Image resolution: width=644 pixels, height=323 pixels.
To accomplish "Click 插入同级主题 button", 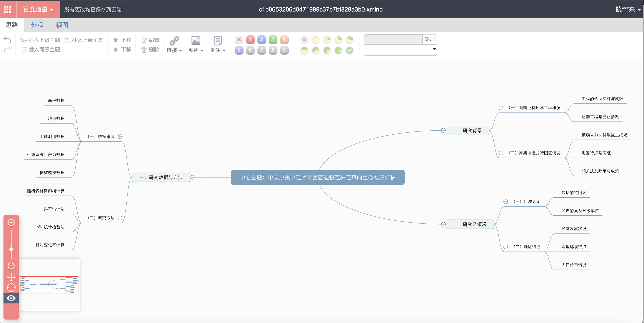I will (40, 50).
